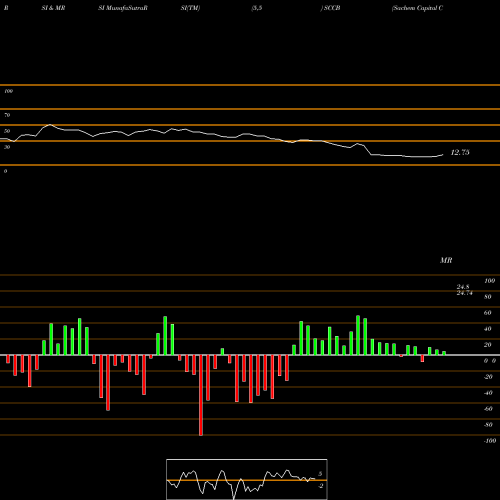Click the 'SI MunafaSutraR' header text

coord(123,8)
